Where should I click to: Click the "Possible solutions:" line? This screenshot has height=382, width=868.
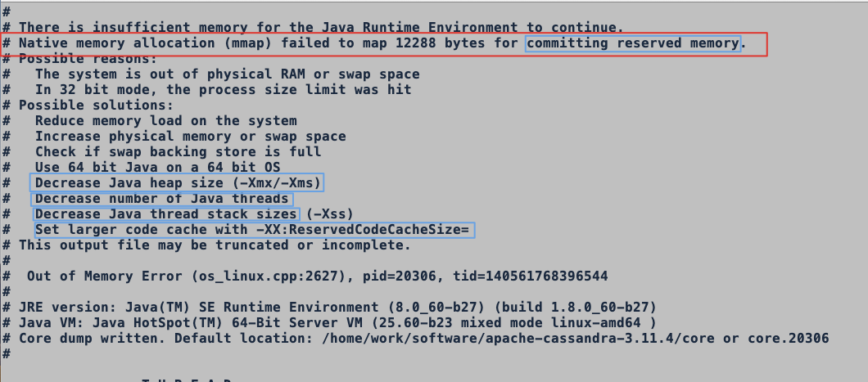pyautogui.click(x=88, y=105)
